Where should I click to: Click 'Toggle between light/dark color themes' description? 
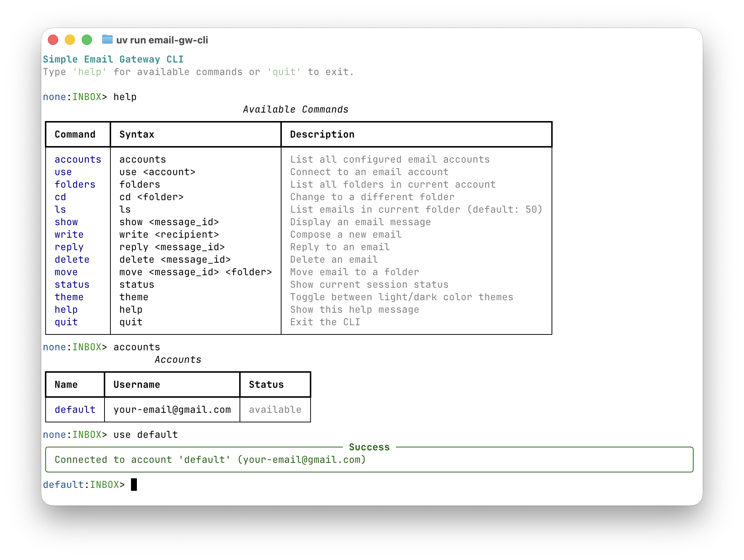click(x=402, y=297)
